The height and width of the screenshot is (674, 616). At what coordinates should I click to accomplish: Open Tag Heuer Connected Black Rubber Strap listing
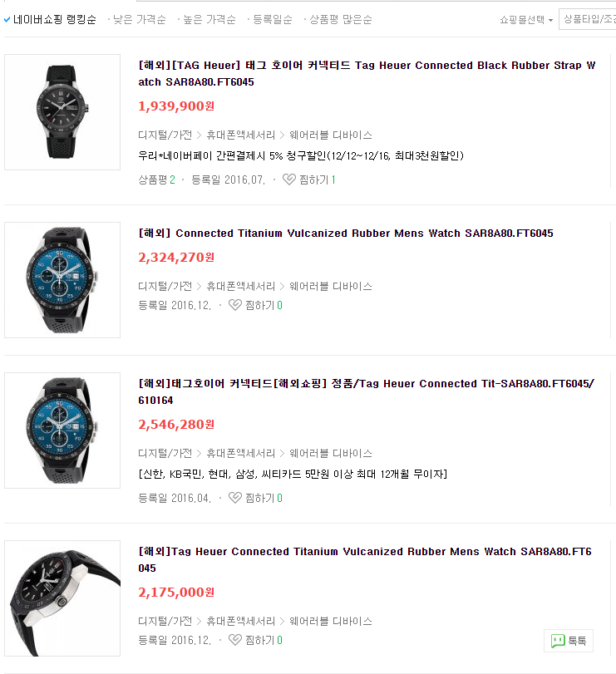tap(367, 73)
